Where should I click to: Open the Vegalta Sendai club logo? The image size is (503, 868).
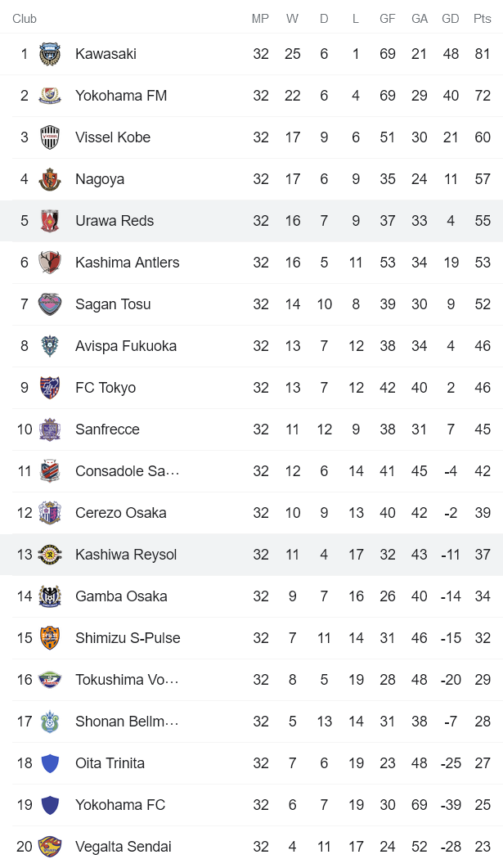pyautogui.click(x=50, y=846)
